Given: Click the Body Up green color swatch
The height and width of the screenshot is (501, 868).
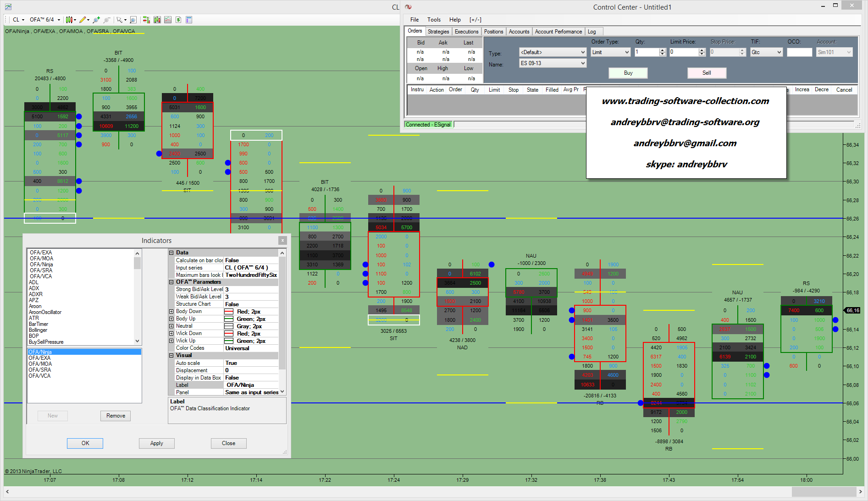Looking at the screenshot, I should coord(229,319).
